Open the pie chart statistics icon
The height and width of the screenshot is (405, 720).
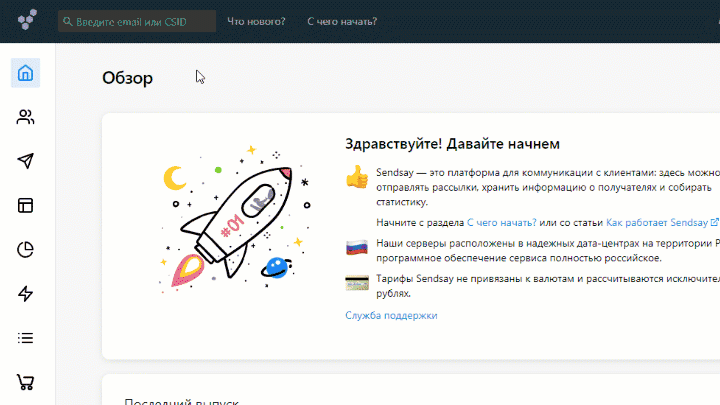(x=26, y=249)
